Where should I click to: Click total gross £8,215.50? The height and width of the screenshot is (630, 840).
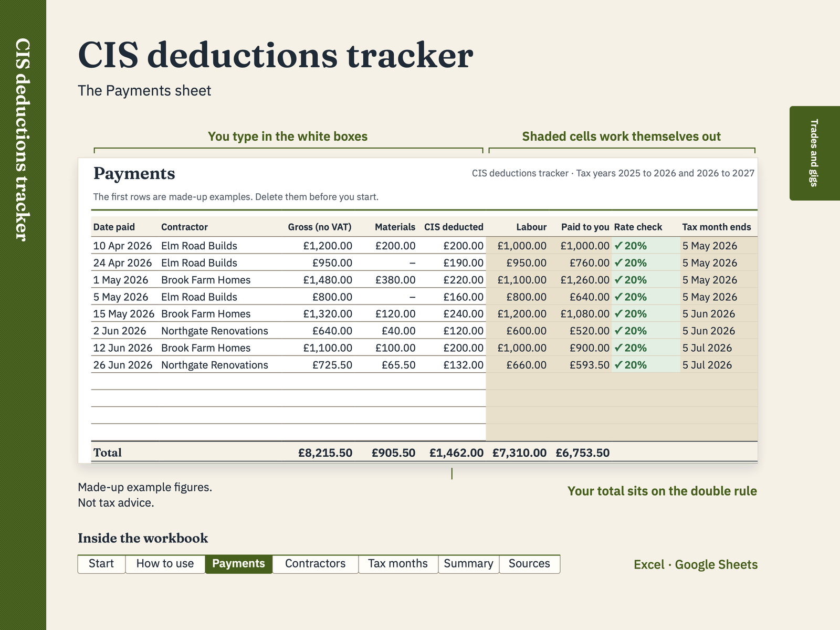pos(325,453)
